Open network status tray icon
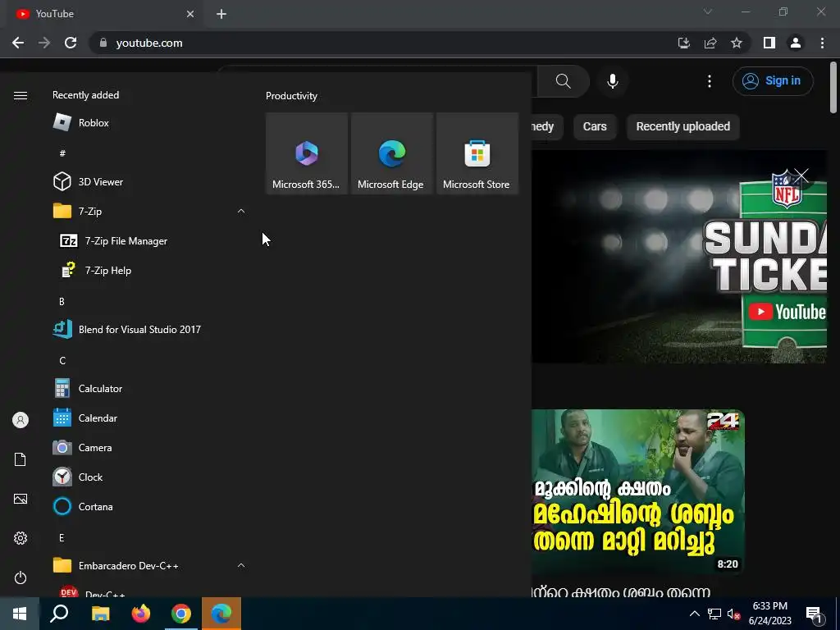This screenshot has width=840, height=630. (x=714, y=614)
